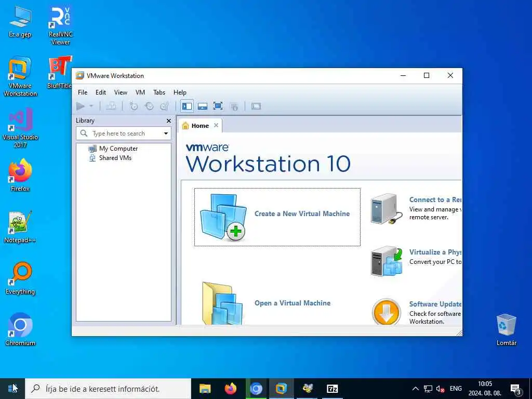Select Shared VMs in the Library tree
The height and width of the screenshot is (399, 532).
point(110,158)
